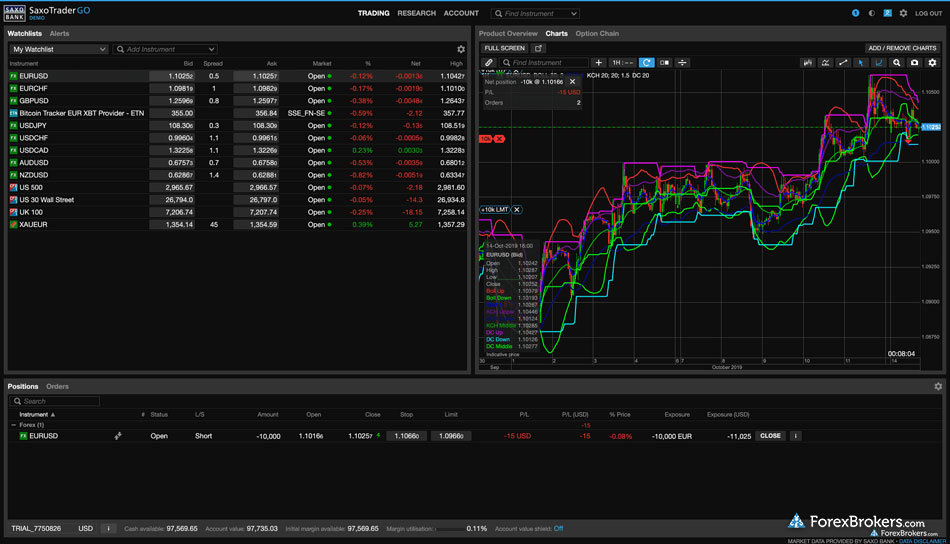Open the TRADING menu
950x544 pixels.
pos(373,13)
